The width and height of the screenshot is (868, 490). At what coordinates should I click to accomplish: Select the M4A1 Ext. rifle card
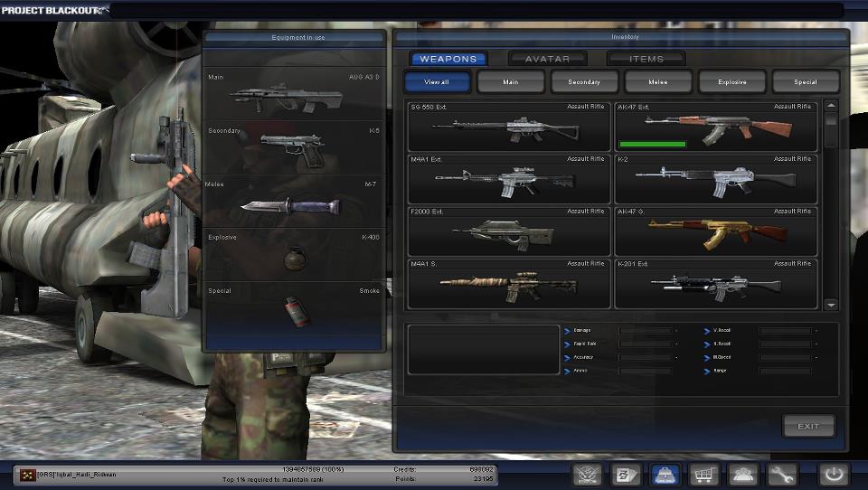click(509, 179)
